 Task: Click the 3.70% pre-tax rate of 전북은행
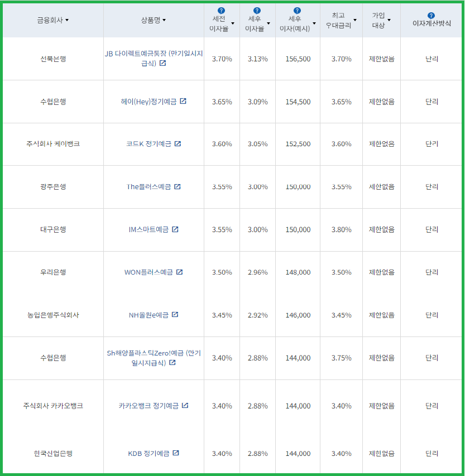222,59
